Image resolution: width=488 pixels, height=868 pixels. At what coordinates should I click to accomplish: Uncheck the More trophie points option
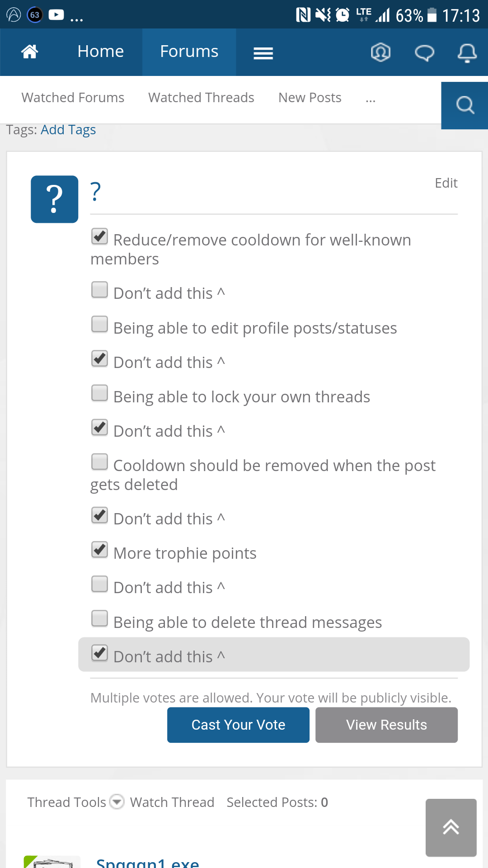point(99,550)
